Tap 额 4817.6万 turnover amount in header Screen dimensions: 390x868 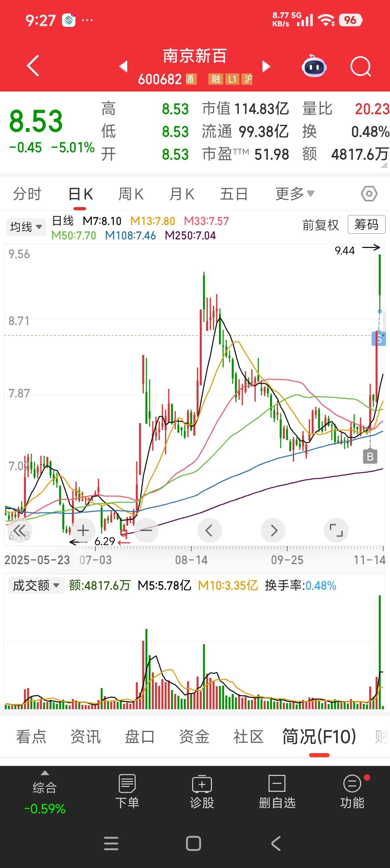pos(346,155)
